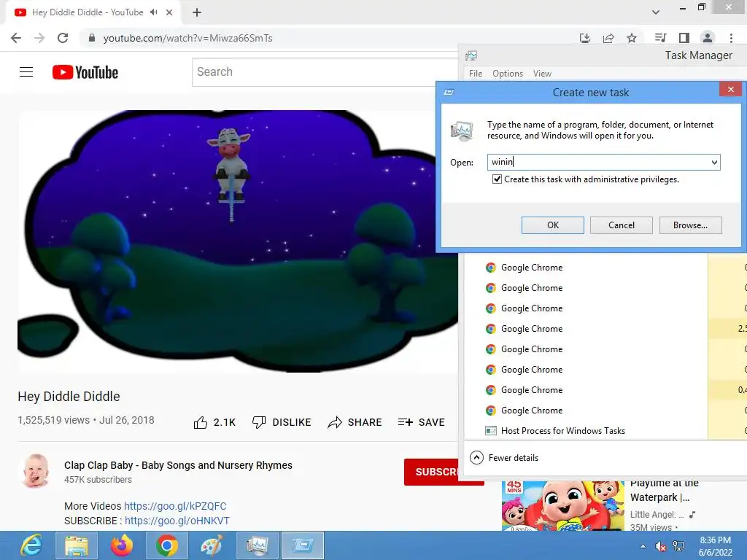Click the DISLIKE thumbs down button

282,422
